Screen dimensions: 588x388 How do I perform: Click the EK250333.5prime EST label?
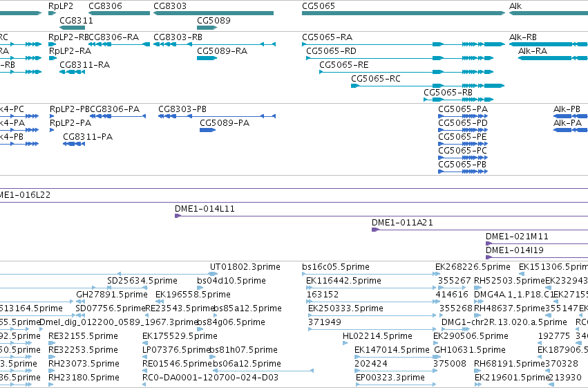(x=345, y=308)
